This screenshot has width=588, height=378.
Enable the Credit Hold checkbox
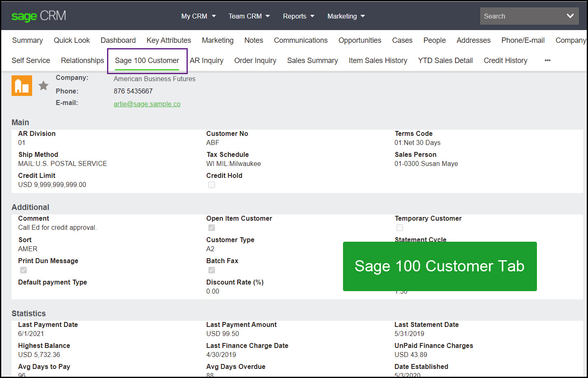coord(211,184)
